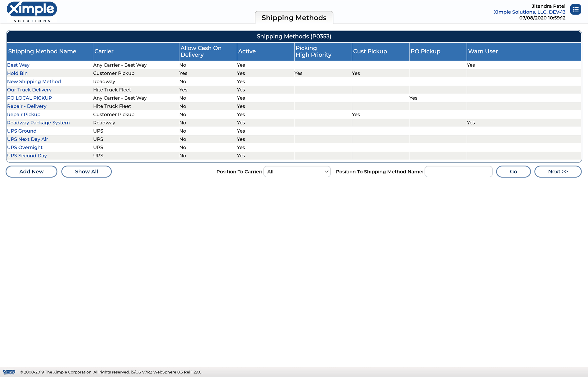This screenshot has width=588, height=377.
Task: Click Hold Bin Picking High Priority Yes
Action: pos(298,73)
